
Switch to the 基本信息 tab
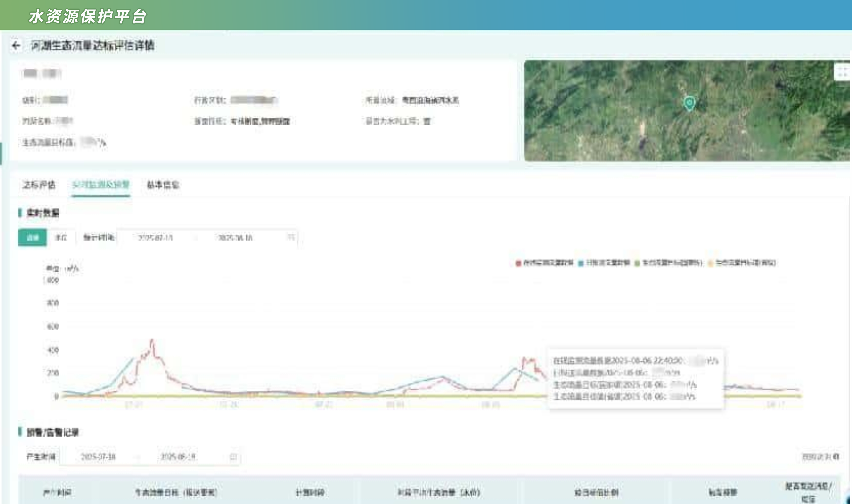click(x=163, y=185)
